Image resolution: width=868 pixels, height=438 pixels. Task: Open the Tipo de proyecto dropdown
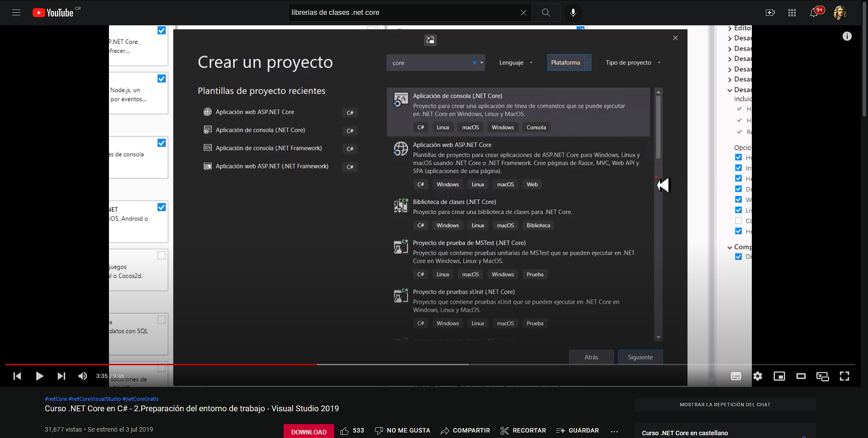pyautogui.click(x=633, y=63)
